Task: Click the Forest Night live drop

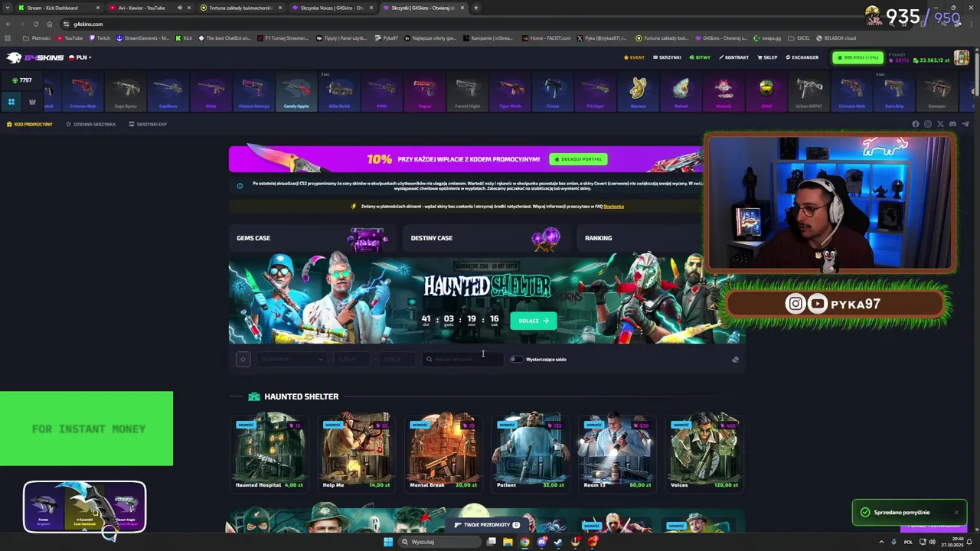Action: coord(467,93)
